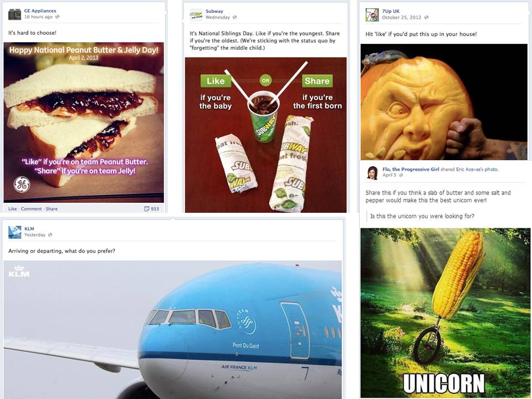
Task: Open the unicorn corn unicycle image
Action: tap(445, 313)
